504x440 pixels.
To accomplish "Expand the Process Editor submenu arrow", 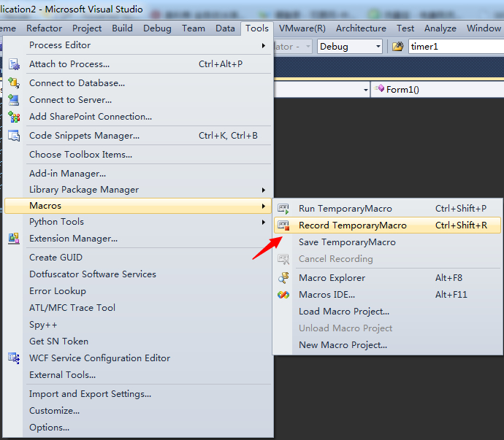I will pyautogui.click(x=264, y=46).
